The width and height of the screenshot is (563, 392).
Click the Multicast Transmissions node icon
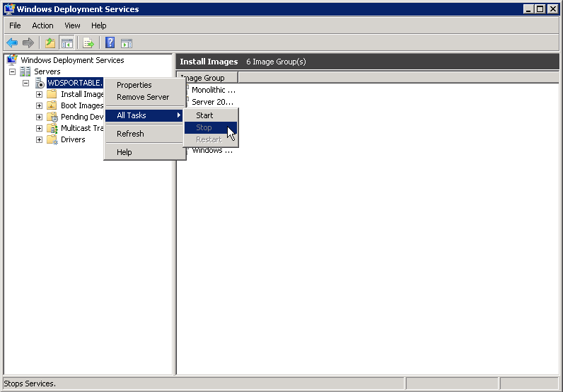pyautogui.click(x=52, y=128)
